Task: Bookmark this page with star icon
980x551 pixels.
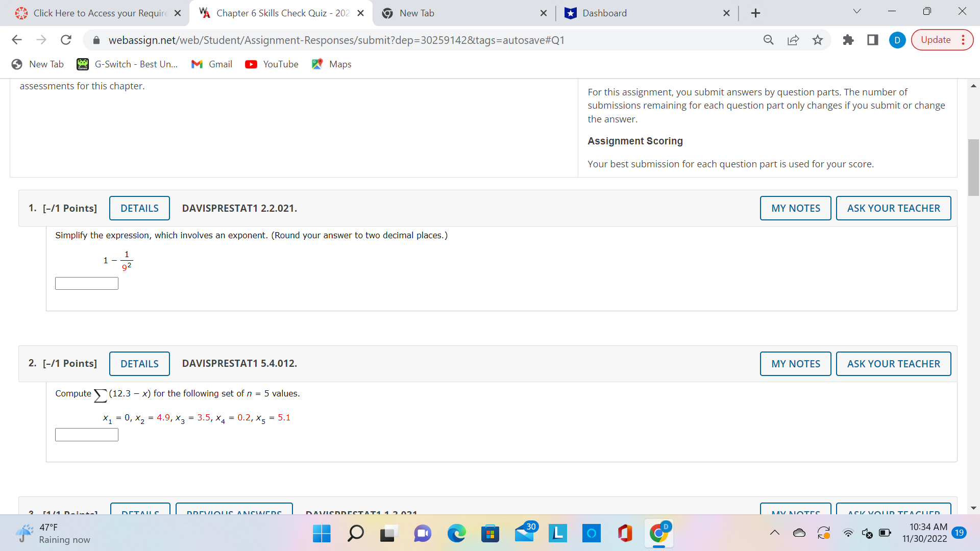Action: (818, 40)
